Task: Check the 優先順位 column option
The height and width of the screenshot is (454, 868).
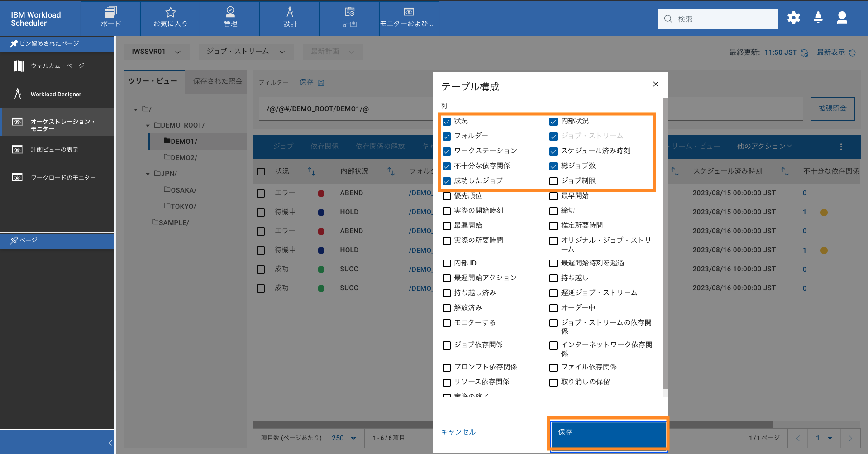Action: click(447, 196)
